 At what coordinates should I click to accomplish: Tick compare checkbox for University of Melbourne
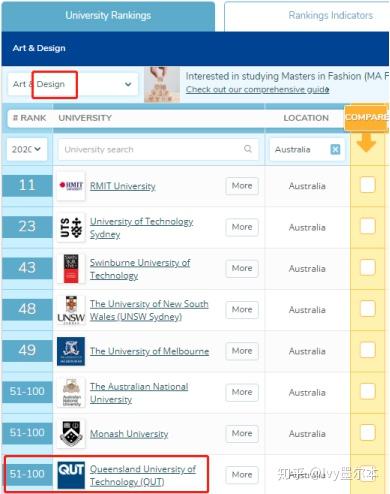click(x=367, y=350)
